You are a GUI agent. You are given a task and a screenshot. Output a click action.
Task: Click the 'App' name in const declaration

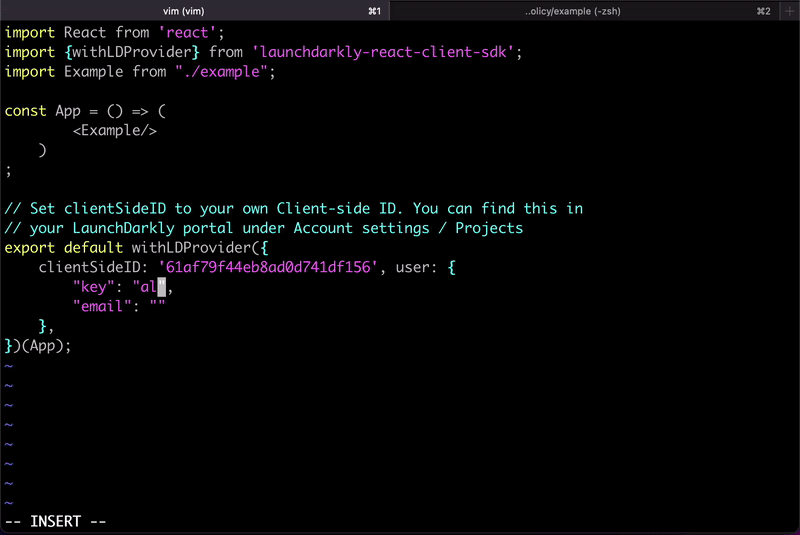point(68,111)
